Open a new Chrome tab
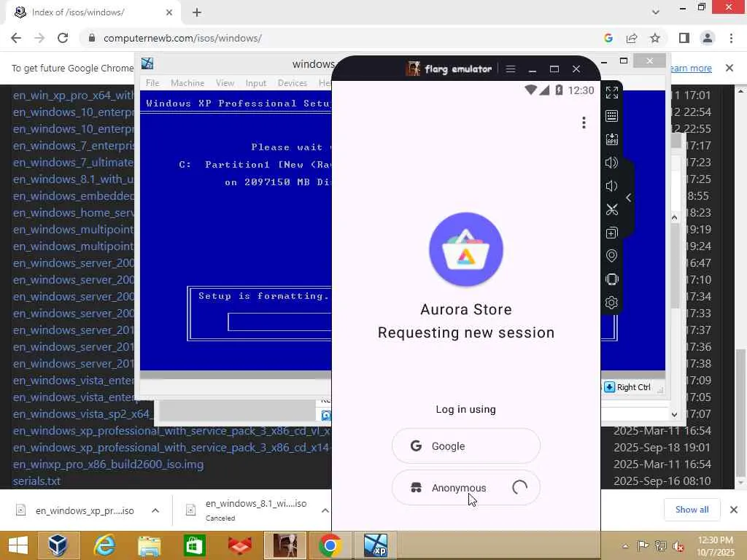Viewport: 747px width, 560px height. 197,13
